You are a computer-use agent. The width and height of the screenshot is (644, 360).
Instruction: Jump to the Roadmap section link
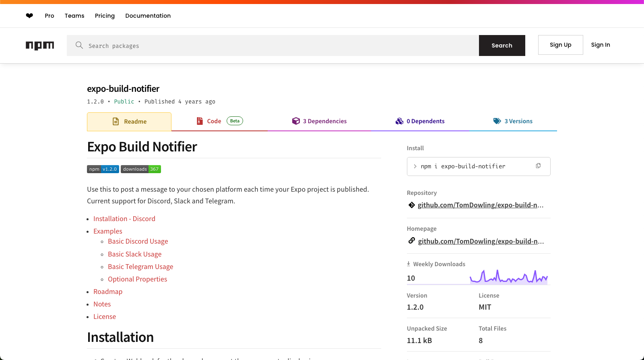click(x=108, y=292)
